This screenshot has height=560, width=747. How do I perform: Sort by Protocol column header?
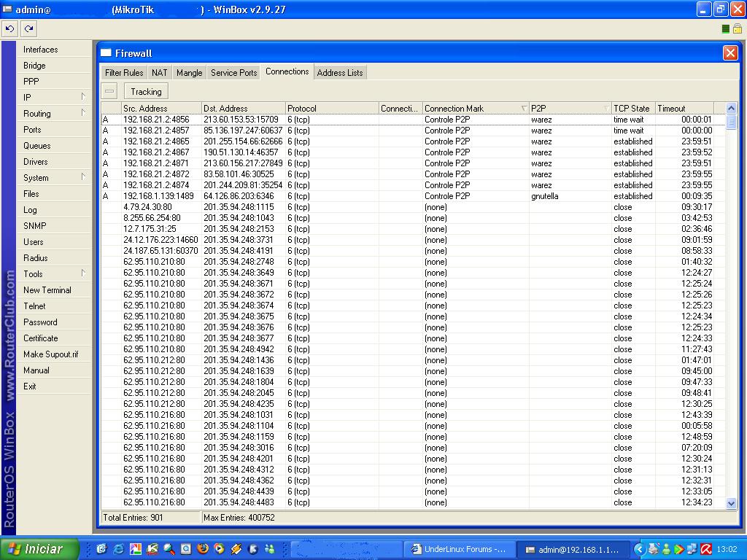click(332, 108)
